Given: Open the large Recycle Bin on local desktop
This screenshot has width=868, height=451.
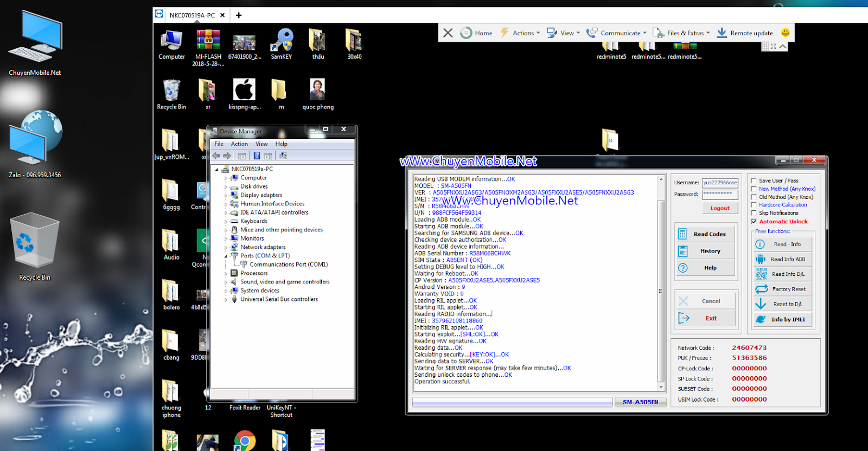Looking at the screenshot, I should coord(35,247).
